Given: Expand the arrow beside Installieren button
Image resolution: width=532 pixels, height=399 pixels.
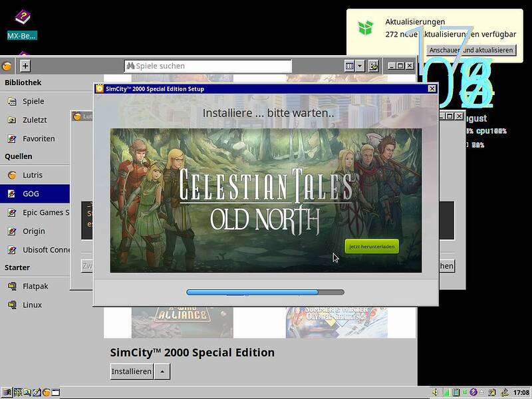Looking at the screenshot, I should click(162, 371).
